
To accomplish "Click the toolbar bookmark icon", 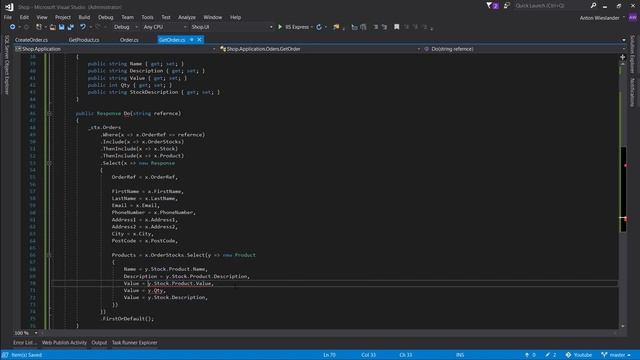I will click(x=396, y=27).
